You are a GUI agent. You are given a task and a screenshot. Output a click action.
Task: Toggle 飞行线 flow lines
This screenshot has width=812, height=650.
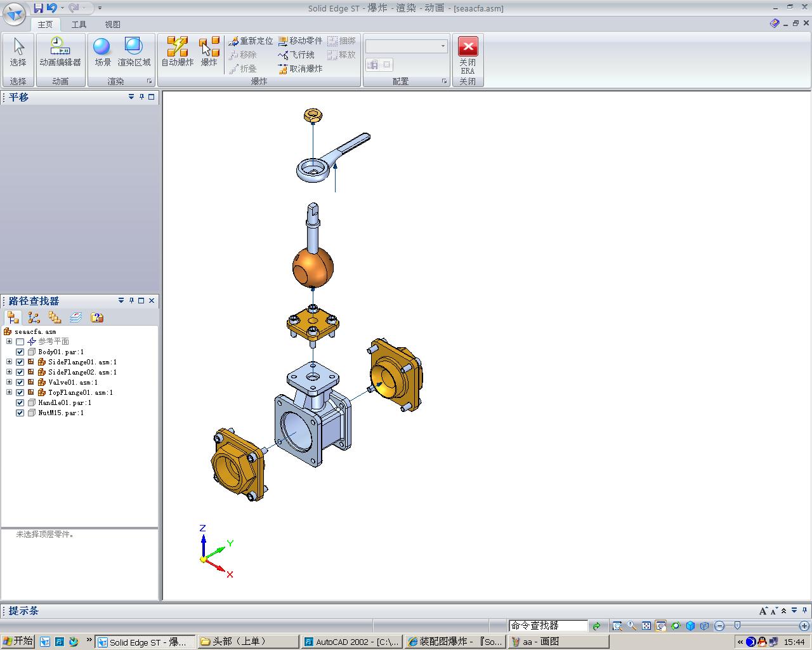[296, 55]
